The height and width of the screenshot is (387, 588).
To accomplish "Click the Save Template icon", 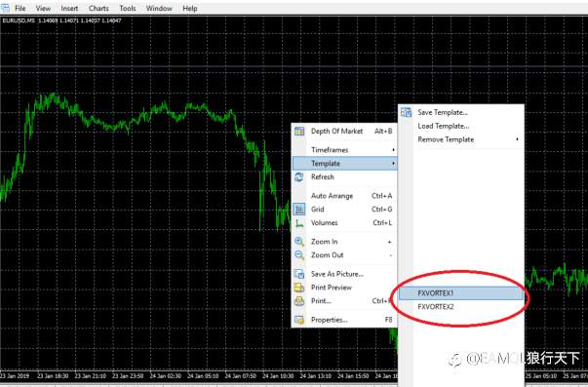I will point(406,112).
